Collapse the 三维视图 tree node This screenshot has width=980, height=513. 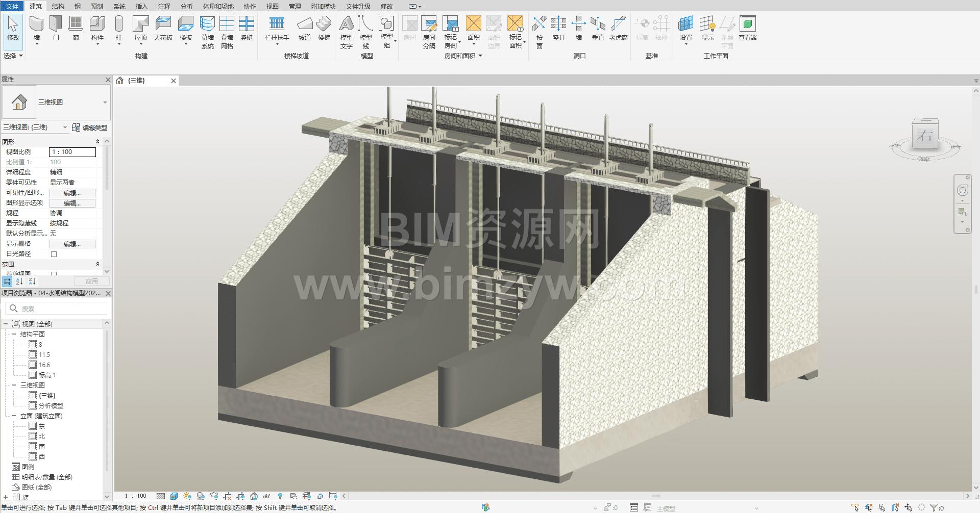(x=14, y=385)
